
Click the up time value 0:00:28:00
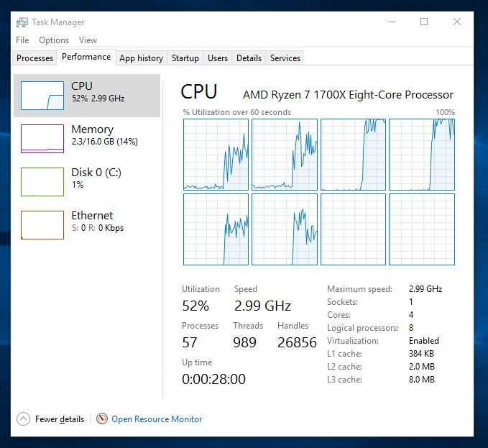[213, 379]
